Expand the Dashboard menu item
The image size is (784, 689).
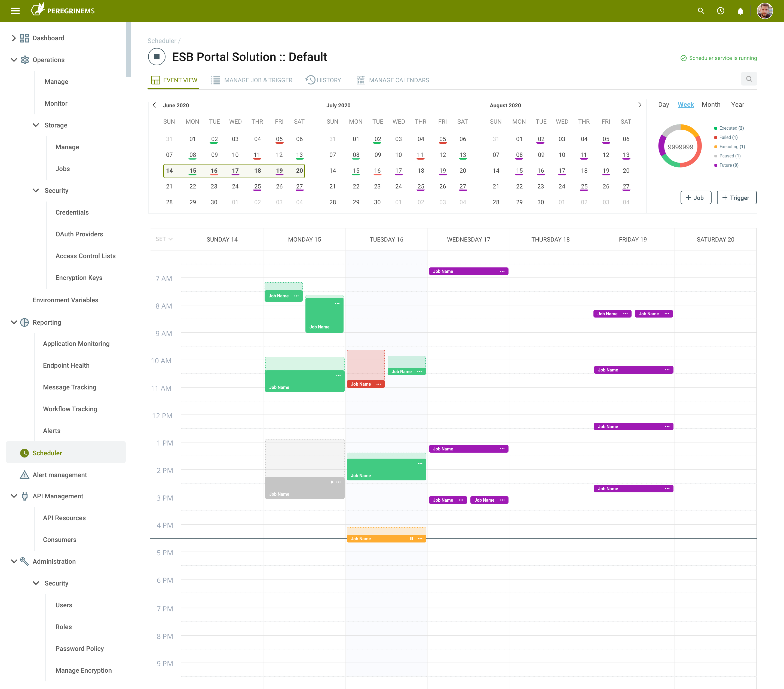click(14, 38)
